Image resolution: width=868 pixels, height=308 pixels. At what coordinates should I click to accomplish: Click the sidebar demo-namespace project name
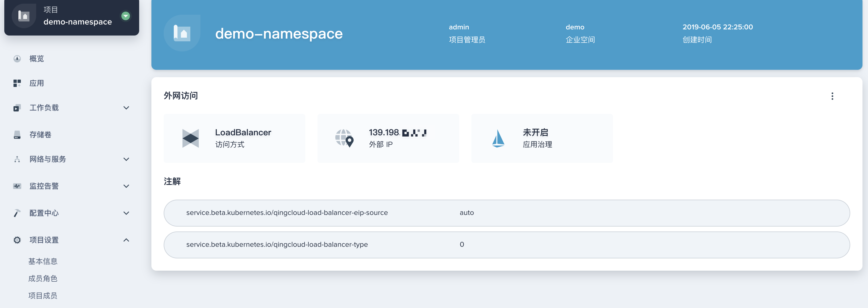click(78, 22)
